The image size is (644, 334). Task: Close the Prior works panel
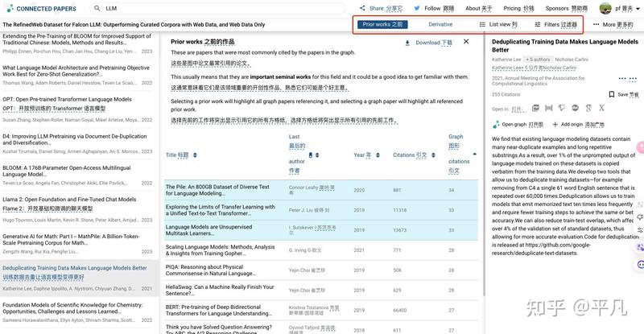pyautogui.click(x=466, y=42)
